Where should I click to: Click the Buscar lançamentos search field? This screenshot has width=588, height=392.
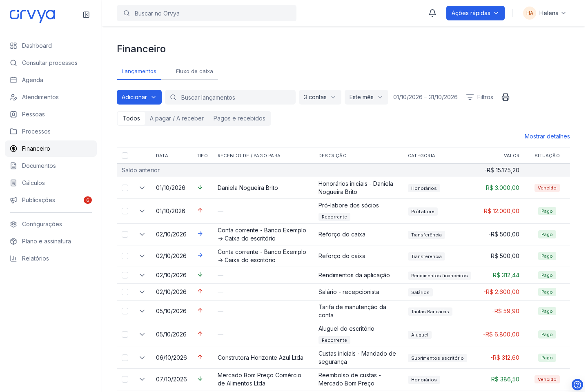[x=230, y=97]
